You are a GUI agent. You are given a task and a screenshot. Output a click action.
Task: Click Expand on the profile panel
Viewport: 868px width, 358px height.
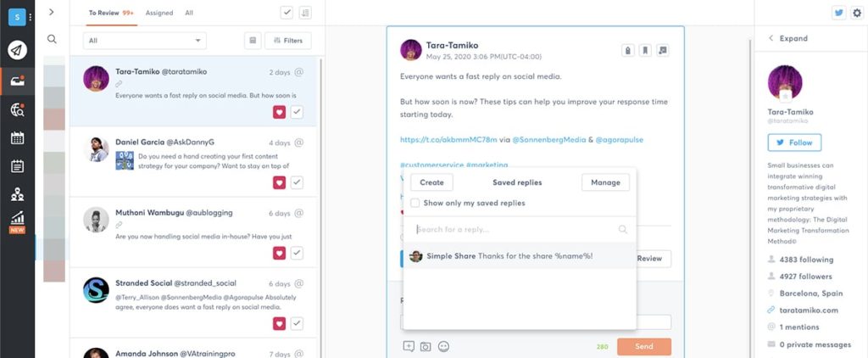(787, 38)
